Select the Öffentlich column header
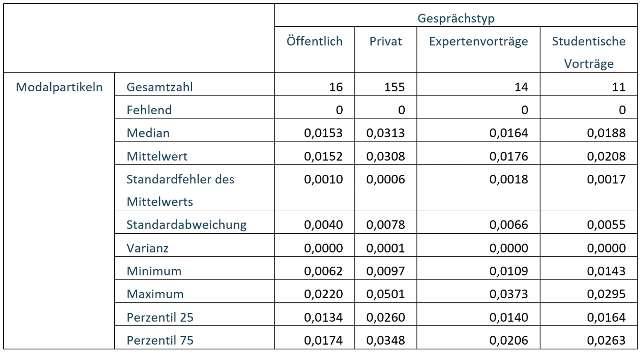 click(314, 41)
